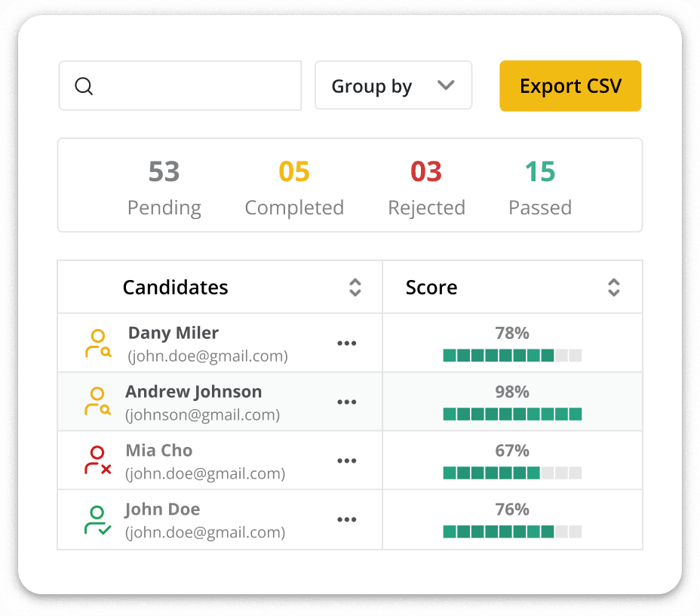Click Dany Miler's pending user icon
This screenshot has height=616, width=700.
(98, 343)
